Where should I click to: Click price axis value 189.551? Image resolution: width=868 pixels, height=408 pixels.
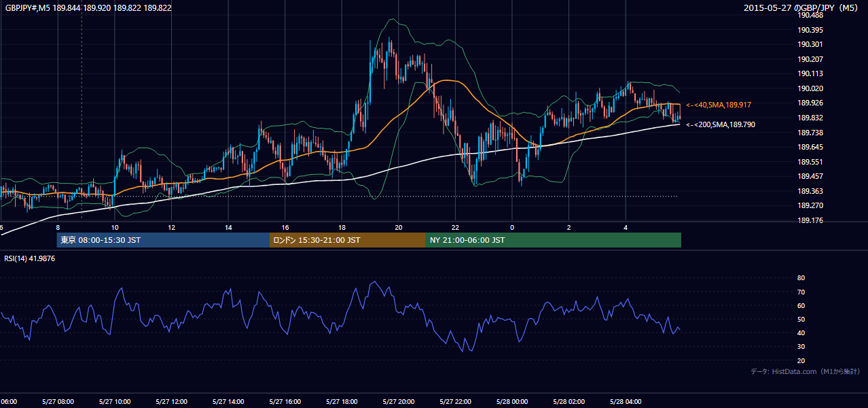(810, 162)
